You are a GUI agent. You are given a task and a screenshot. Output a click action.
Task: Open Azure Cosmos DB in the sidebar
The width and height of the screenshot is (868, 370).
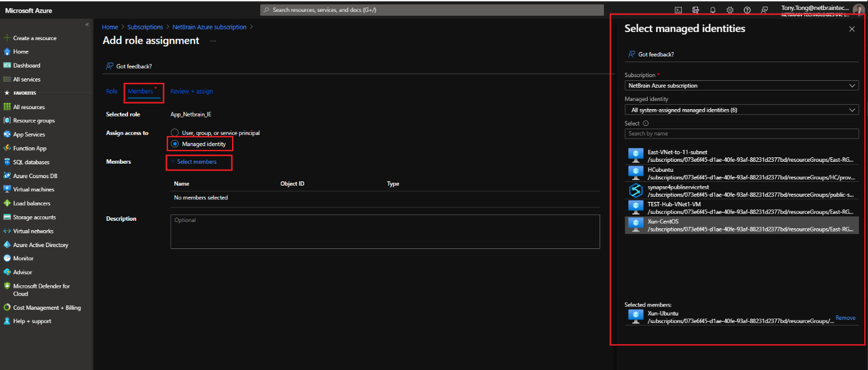39,176
